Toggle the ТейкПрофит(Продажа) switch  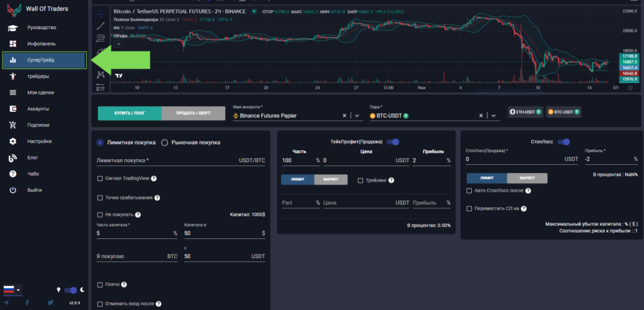(392, 142)
